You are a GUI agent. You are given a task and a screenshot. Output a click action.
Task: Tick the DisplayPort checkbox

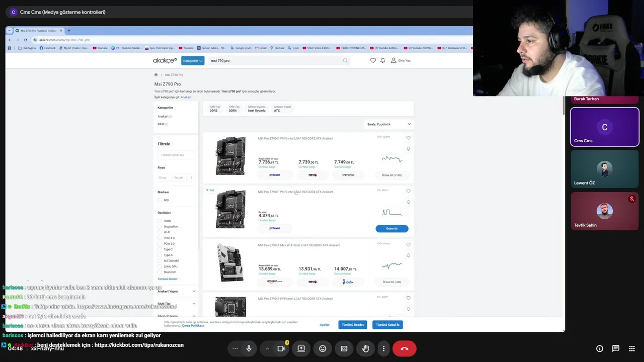tap(160, 227)
